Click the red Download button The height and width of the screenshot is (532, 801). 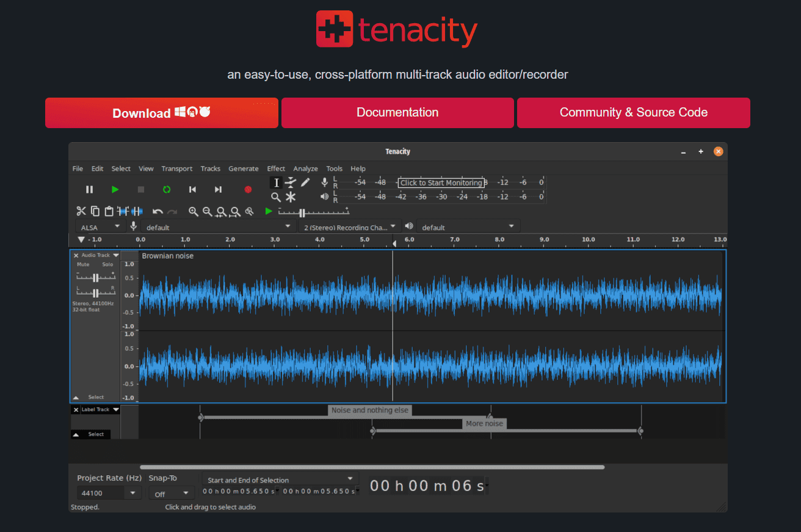point(162,113)
